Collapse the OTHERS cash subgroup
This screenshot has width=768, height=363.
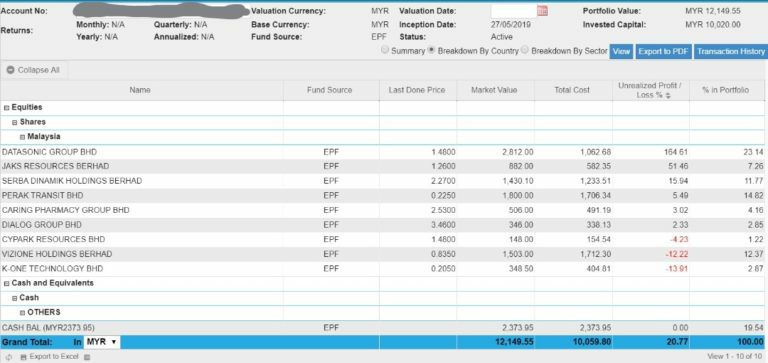[23, 313]
